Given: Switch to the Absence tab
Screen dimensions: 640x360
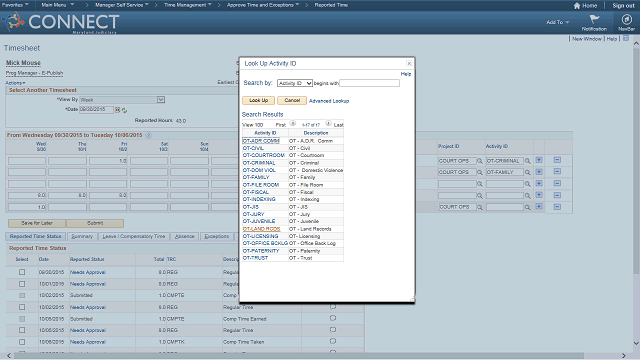Looking at the screenshot, I should click(184, 236).
